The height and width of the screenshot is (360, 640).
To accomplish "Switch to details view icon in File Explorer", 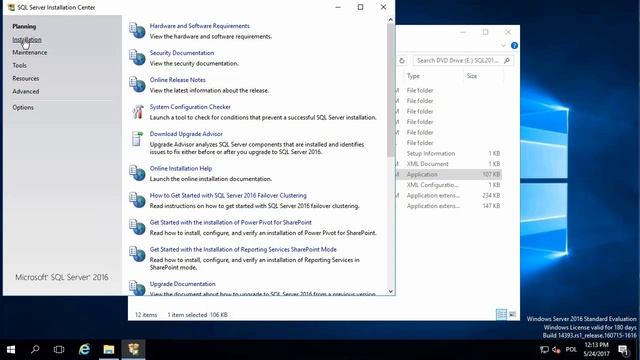I will (501, 314).
